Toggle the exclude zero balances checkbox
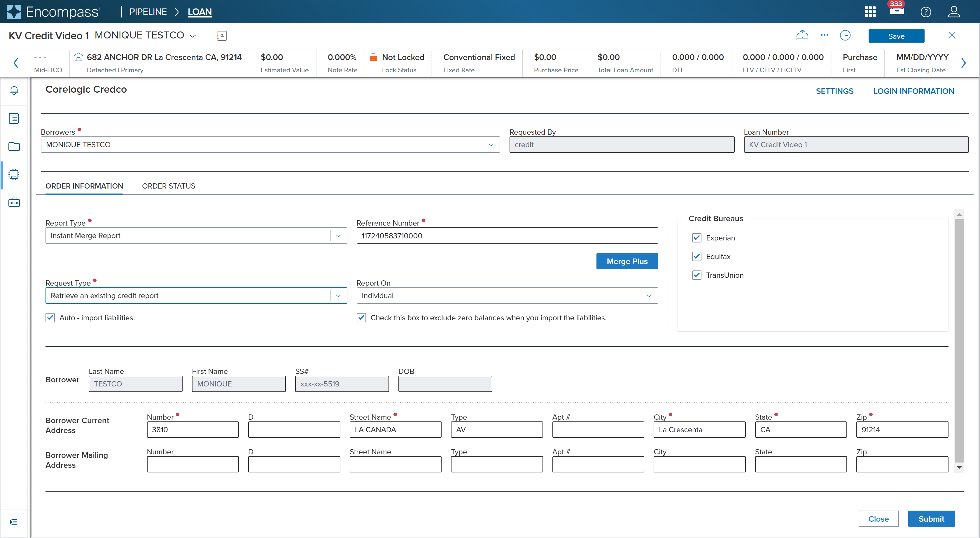This screenshot has height=538, width=980. click(361, 318)
